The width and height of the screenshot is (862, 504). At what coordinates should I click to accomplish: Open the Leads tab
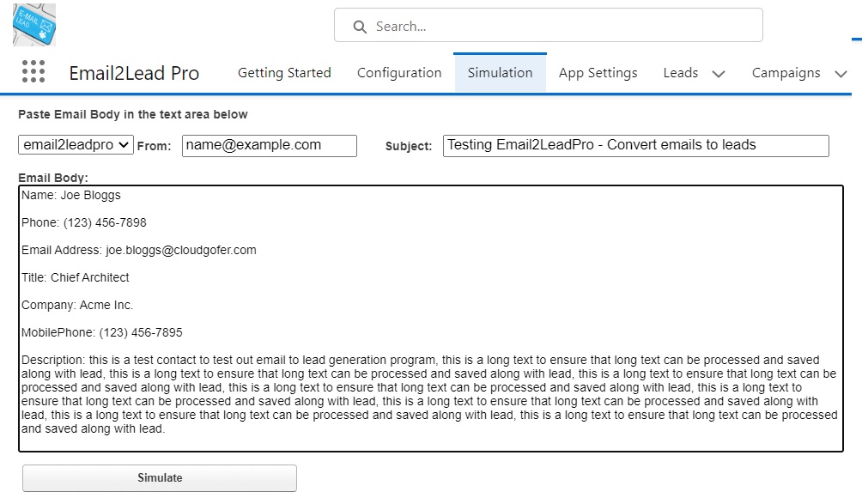point(681,73)
